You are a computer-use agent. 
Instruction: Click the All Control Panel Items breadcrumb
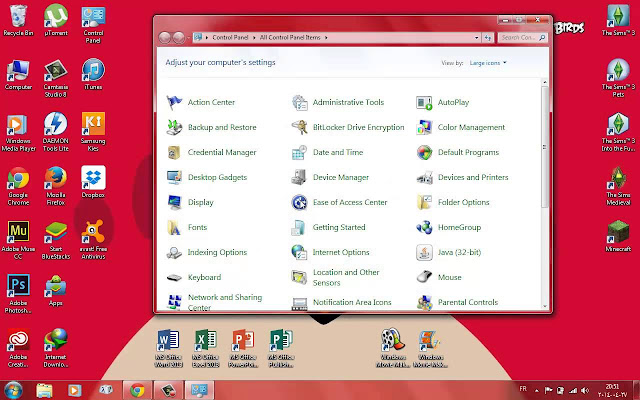tap(290, 38)
